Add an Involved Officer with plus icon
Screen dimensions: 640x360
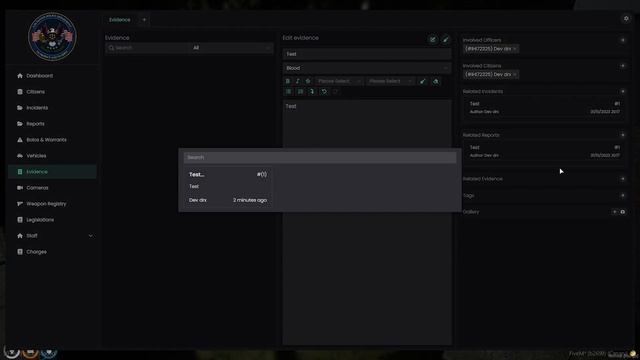pyautogui.click(x=622, y=40)
